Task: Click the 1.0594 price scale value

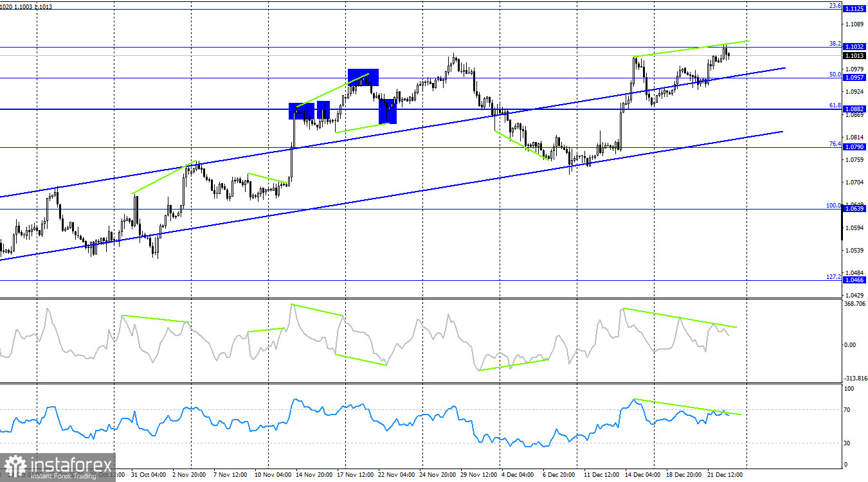Action: coord(856,228)
